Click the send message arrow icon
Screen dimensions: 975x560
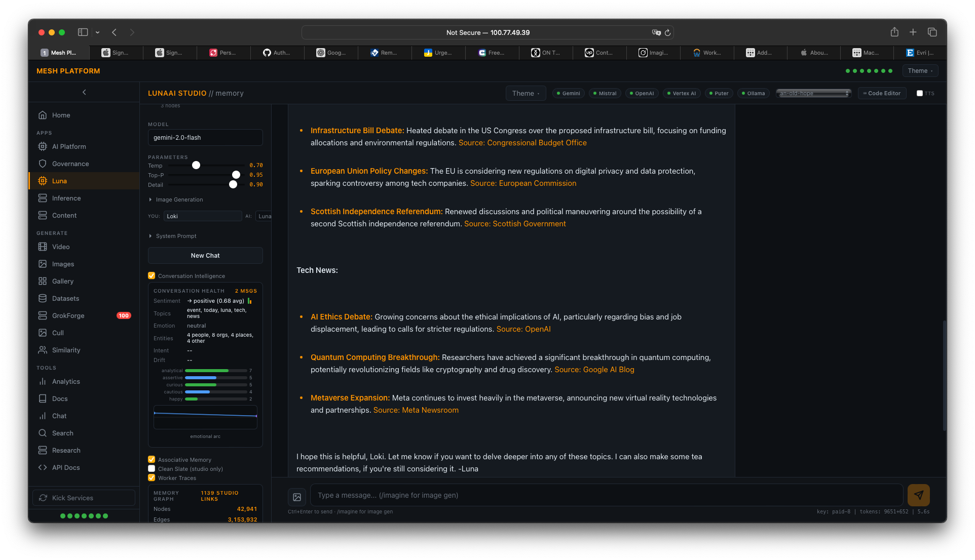click(918, 495)
